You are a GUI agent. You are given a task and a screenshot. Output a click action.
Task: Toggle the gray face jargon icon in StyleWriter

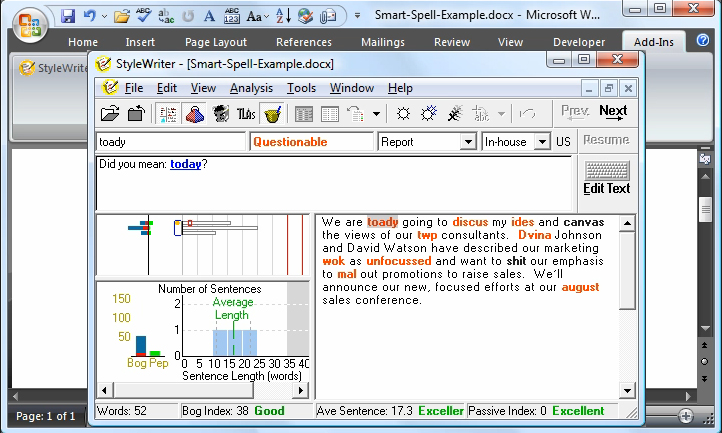[x=221, y=114]
